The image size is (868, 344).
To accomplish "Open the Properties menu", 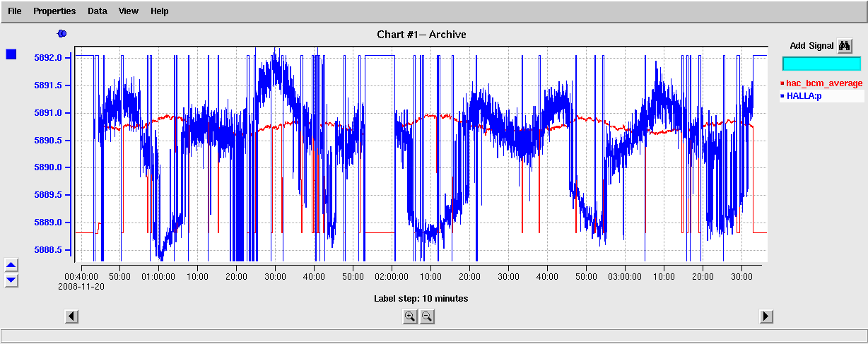I will click(54, 11).
